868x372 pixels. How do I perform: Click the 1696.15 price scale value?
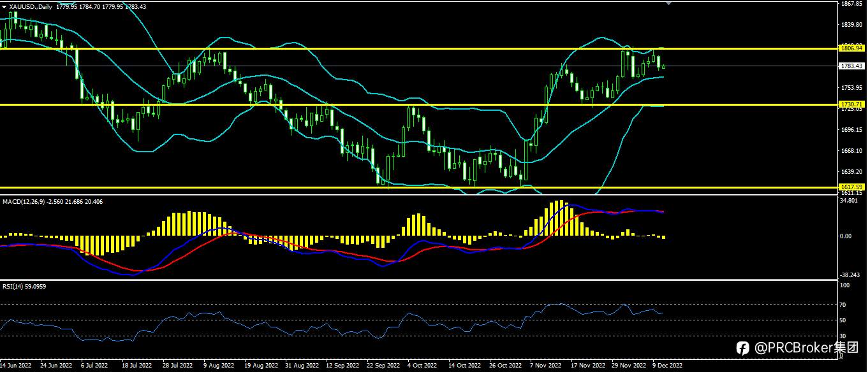852,130
